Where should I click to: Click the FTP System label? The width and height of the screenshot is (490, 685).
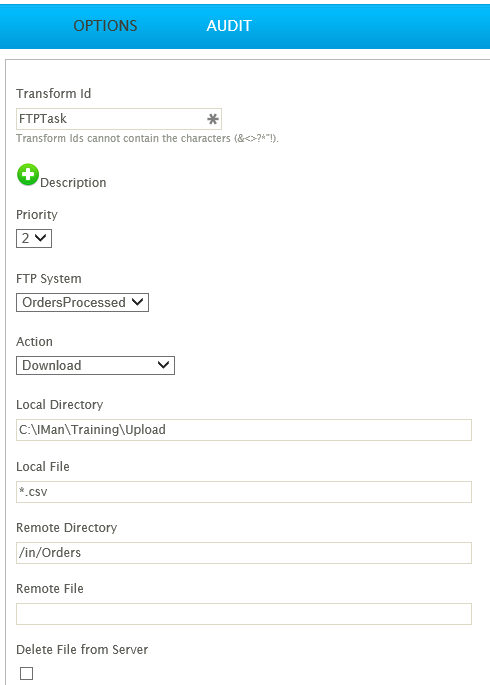[48, 279]
